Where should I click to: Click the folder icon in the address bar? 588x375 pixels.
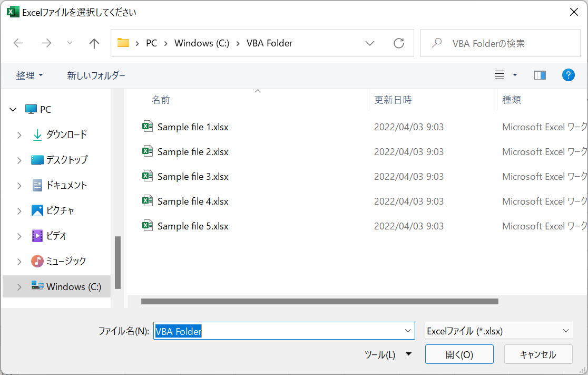coord(123,43)
